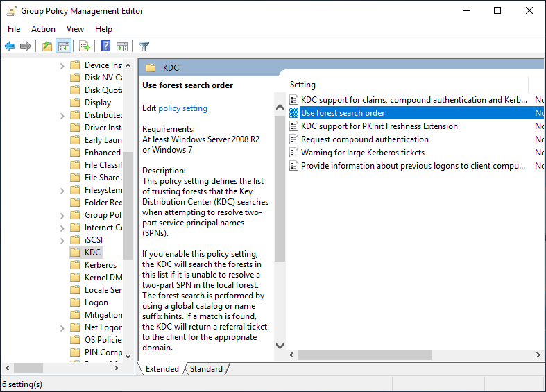Click the Kerberos folder icon in tree
546x392 pixels.
click(x=75, y=265)
